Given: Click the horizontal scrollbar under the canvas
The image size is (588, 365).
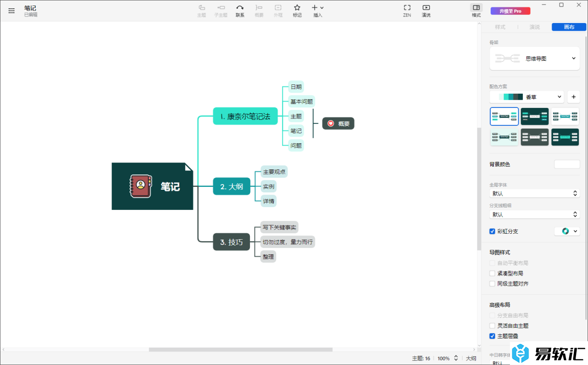Looking at the screenshot, I should (240, 350).
